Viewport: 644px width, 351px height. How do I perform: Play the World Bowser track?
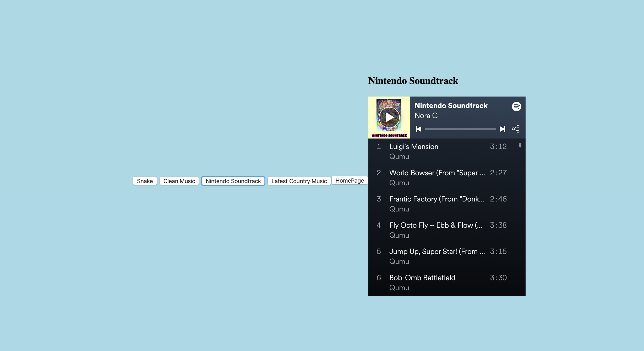point(437,173)
